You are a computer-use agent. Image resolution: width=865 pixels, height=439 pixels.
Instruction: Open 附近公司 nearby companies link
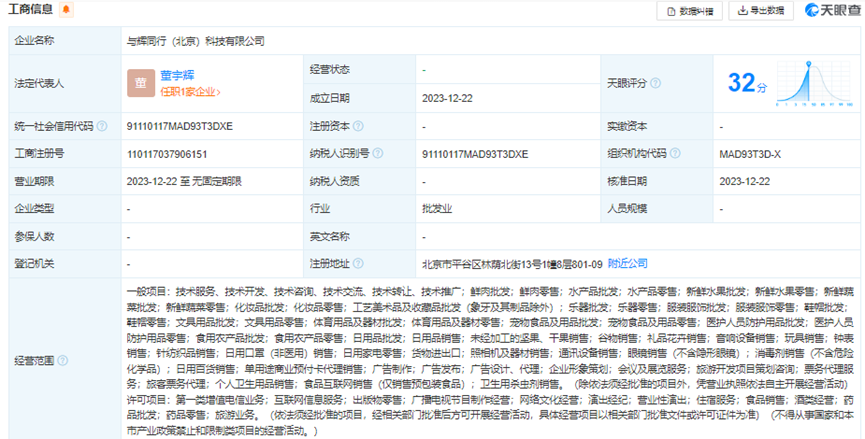coord(628,264)
